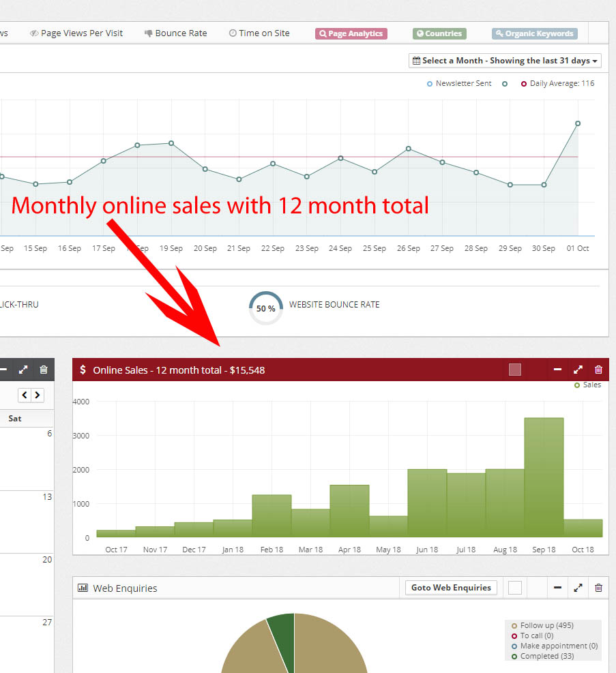This screenshot has height=673, width=616.
Task: Click the expand arrows on Web Enquiries panel
Action: click(578, 587)
